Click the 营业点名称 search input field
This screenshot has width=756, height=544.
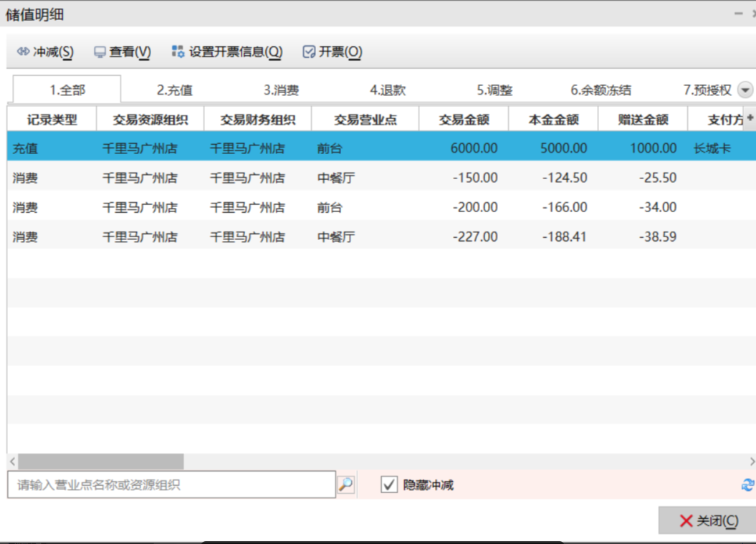coord(171,485)
